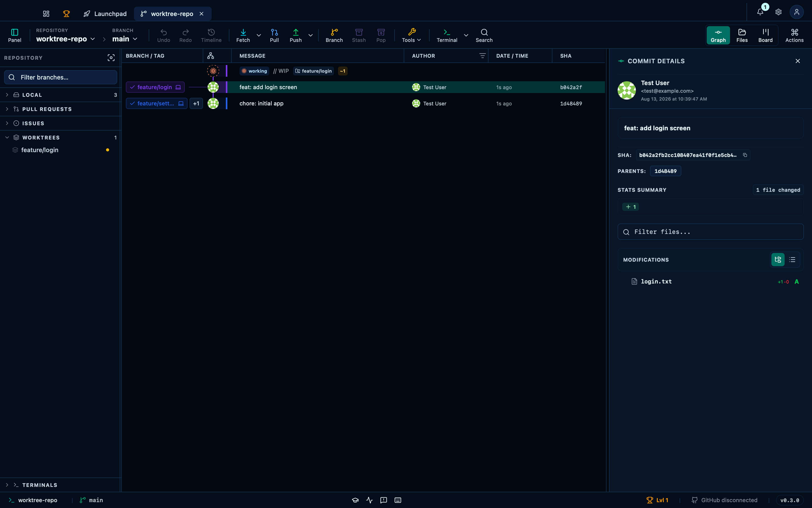Click GitHub disconnected status
This screenshot has width=812, height=508.
[724, 500]
